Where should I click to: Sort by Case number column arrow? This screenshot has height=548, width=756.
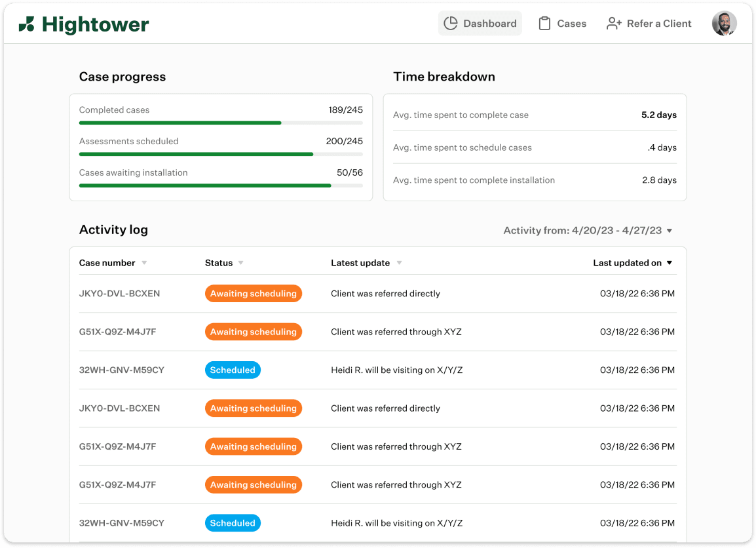tap(144, 263)
